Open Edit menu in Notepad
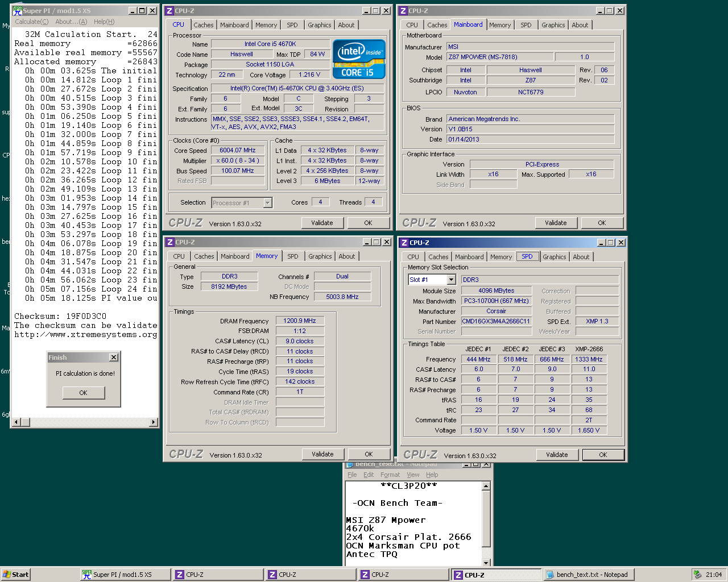 coord(369,475)
